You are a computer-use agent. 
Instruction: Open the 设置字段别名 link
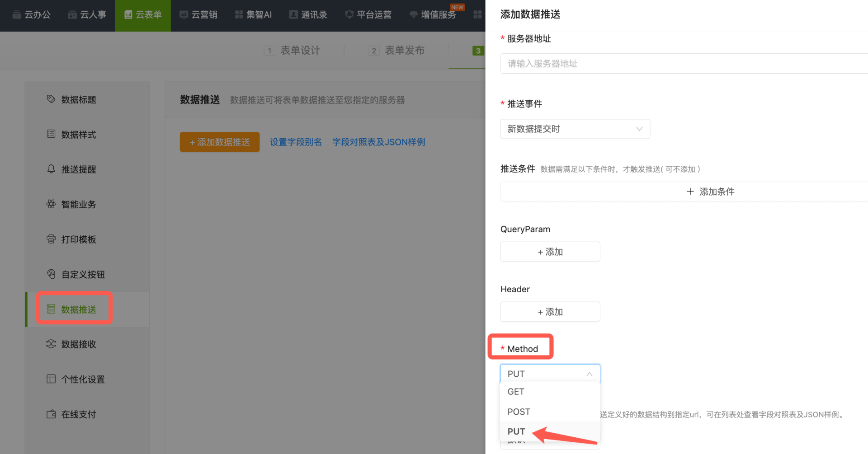pos(296,142)
